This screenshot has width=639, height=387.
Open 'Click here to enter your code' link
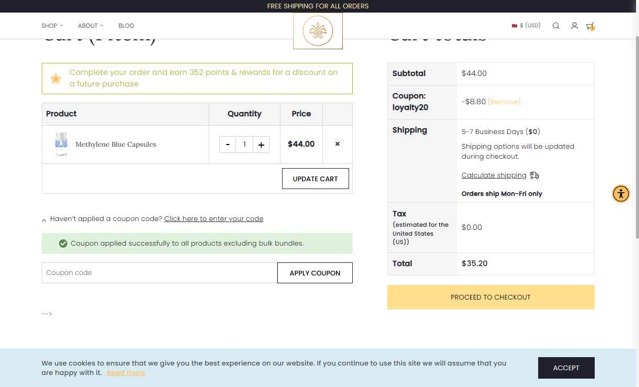point(214,219)
